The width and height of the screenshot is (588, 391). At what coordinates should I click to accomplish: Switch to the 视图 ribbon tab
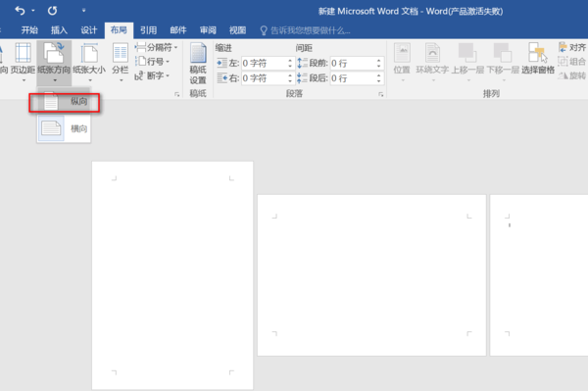237,30
